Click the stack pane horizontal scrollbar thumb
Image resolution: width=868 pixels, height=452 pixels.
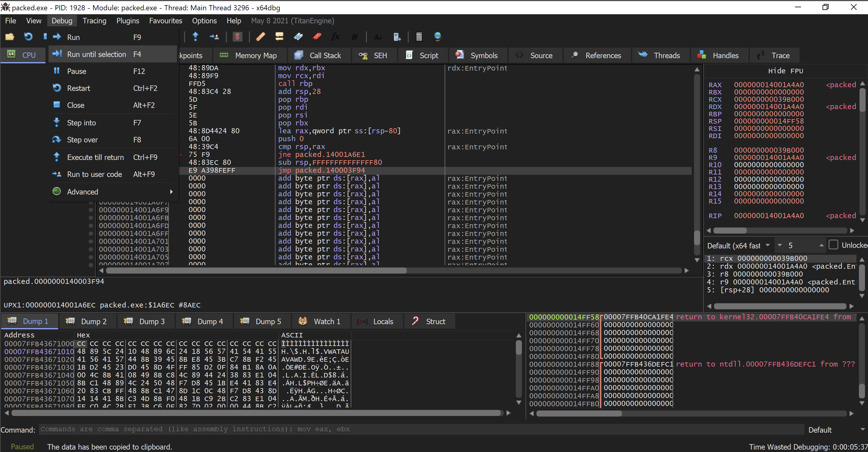[x=579, y=413]
